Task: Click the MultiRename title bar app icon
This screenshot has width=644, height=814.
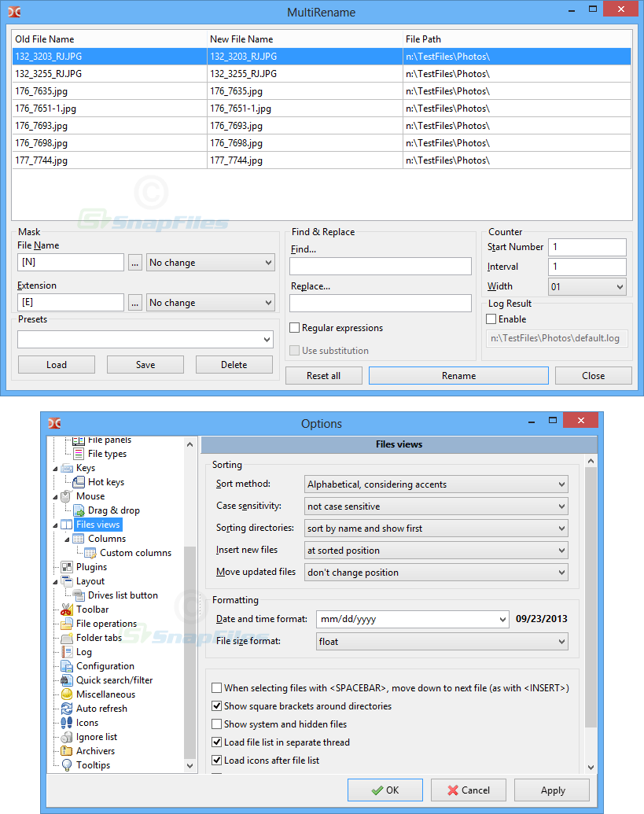Action: coord(14,12)
